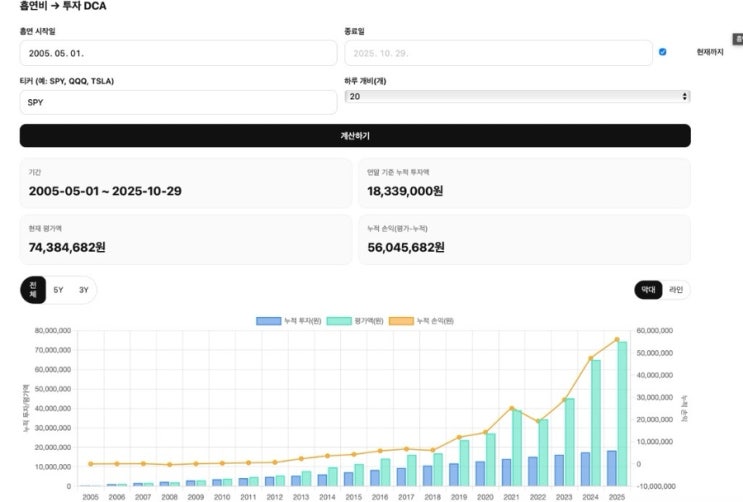743x502 pixels.
Task: Switch chart range to 3Y
Action: point(84,290)
